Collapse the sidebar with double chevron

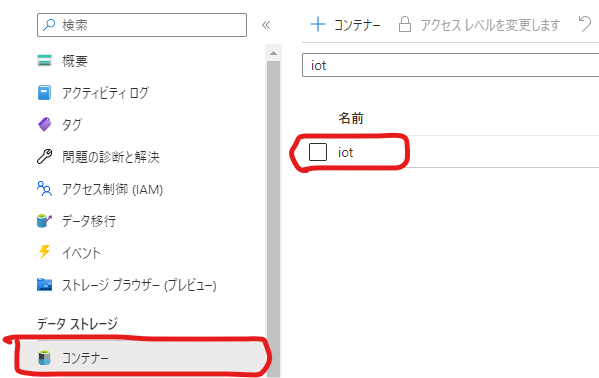266,25
